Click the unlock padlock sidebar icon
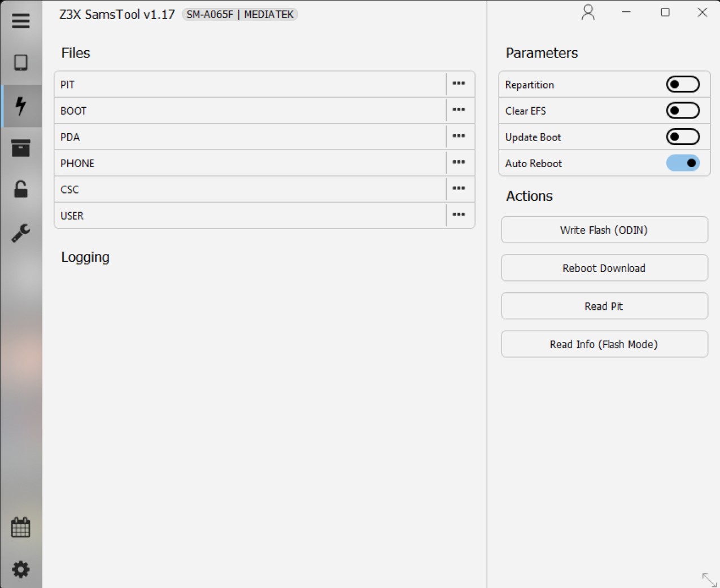 [x=21, y=190]
